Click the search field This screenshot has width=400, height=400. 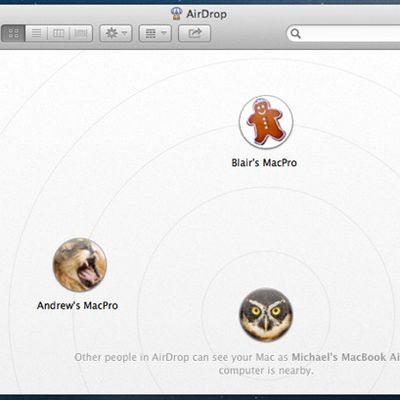(343, 33)
